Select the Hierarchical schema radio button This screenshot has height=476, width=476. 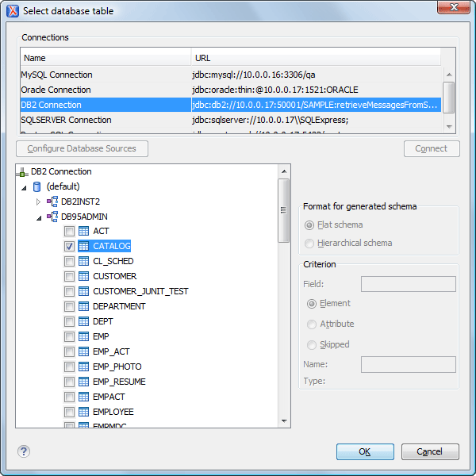click(x=309, y=244)
